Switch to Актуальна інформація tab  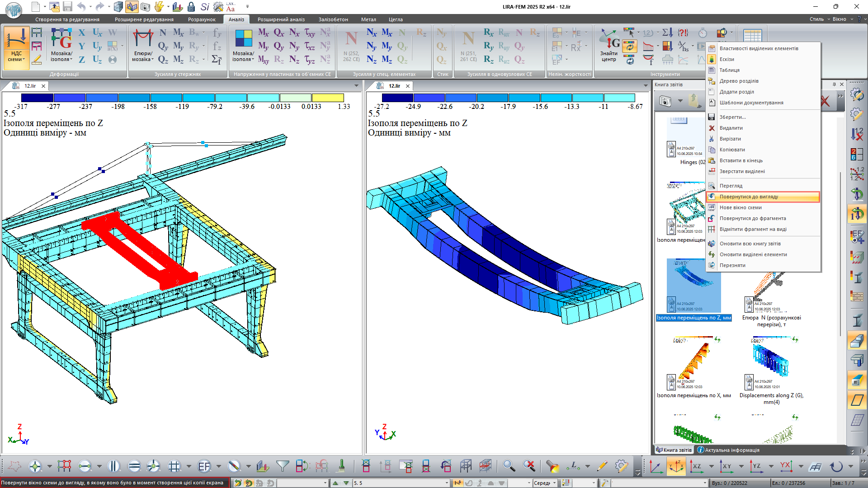(728, 450)
